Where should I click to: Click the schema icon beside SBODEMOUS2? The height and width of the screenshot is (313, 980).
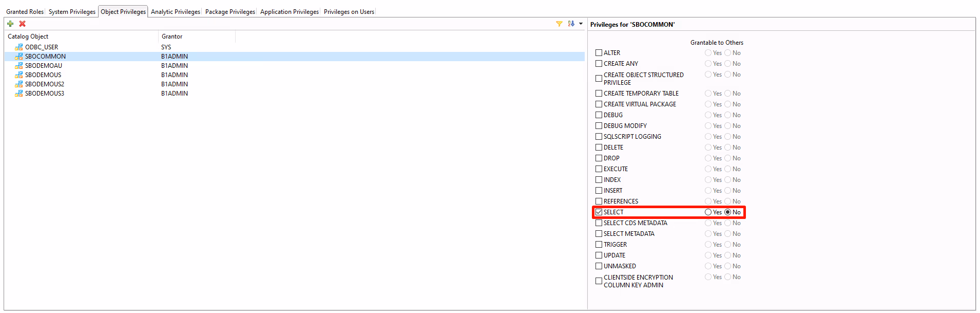pos(19,84)
